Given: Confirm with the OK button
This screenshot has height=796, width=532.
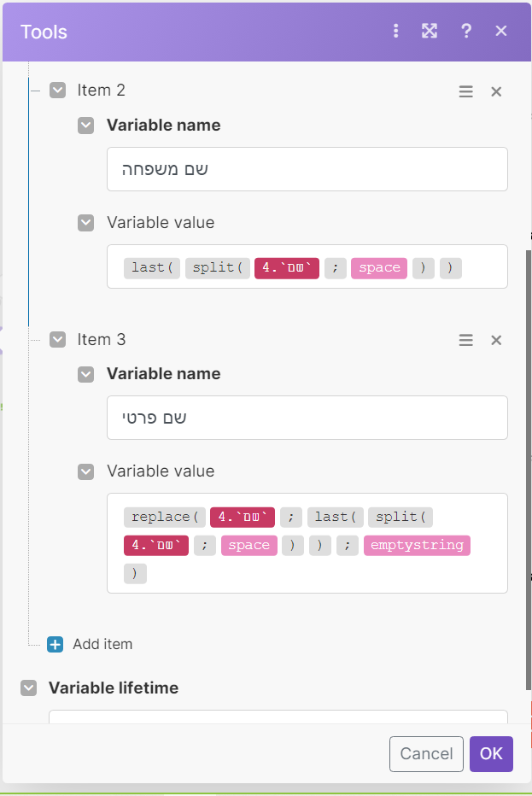Looking at the screenshot, I should point(491,753).
